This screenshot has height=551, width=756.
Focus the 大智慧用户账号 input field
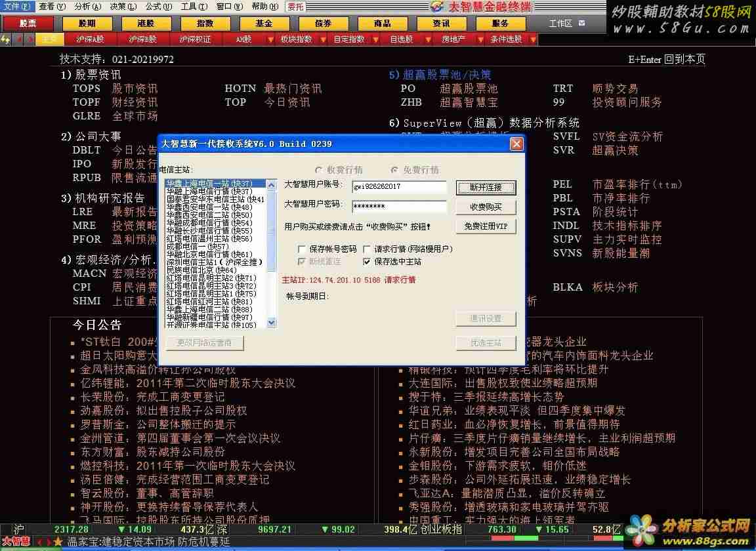pos(399,186)
